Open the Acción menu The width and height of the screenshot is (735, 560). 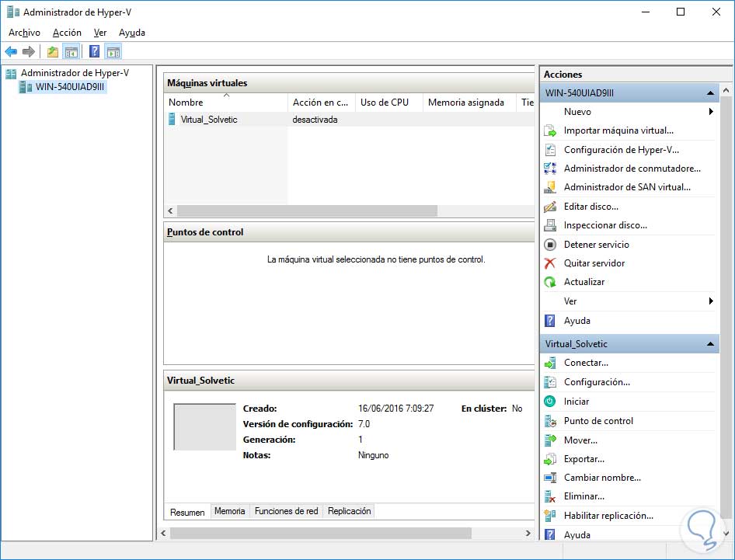click(x=67, y=33)
